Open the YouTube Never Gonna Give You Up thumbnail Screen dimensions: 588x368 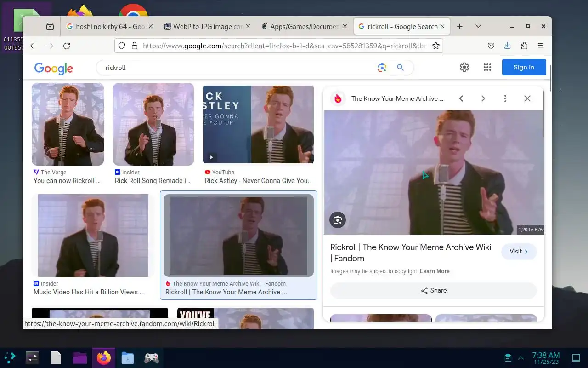(x=258, y=124)
